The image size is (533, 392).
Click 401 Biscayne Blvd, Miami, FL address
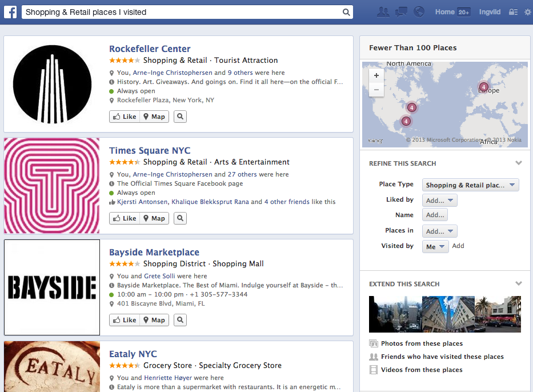point(161,303)
